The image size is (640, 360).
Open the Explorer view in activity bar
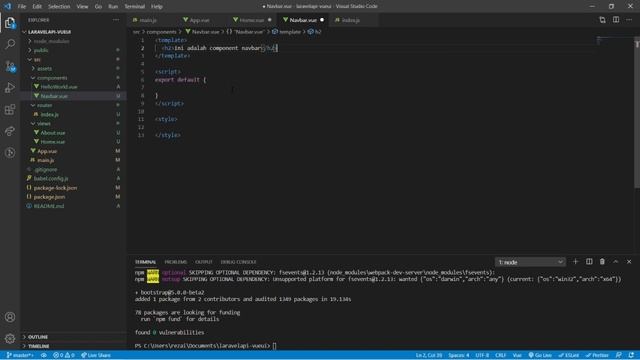point(10,22)
